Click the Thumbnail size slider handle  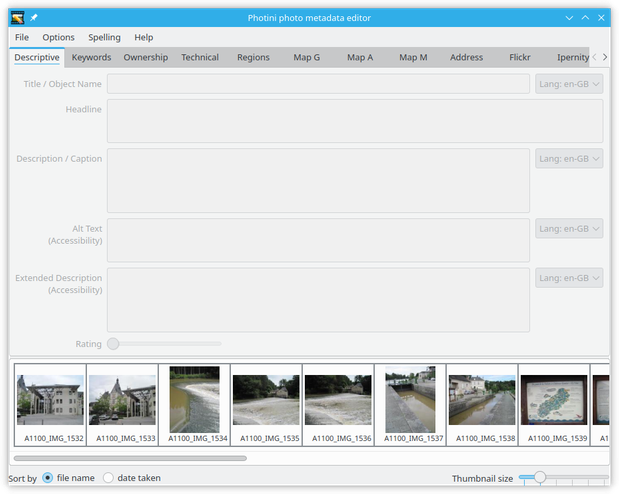[540, 477]
